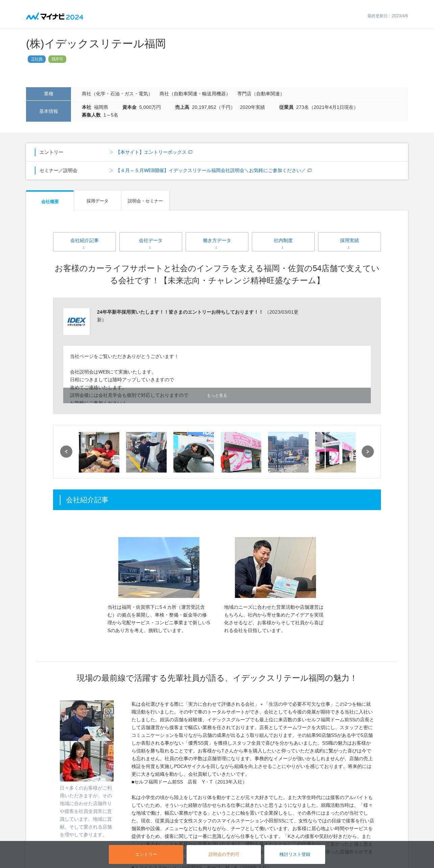Click the 24年卒新卒採用実いたします announcement title

[x=180, y=312]
